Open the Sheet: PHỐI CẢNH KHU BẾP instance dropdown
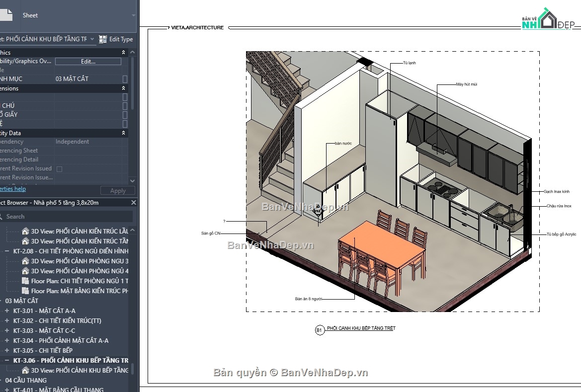This screenshot has height=392, width=581. point(92,39)
